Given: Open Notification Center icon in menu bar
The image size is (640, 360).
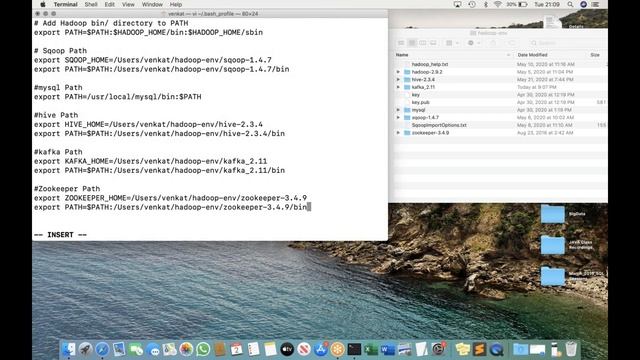Looking at the screenshot, I should tap(596, 4).
